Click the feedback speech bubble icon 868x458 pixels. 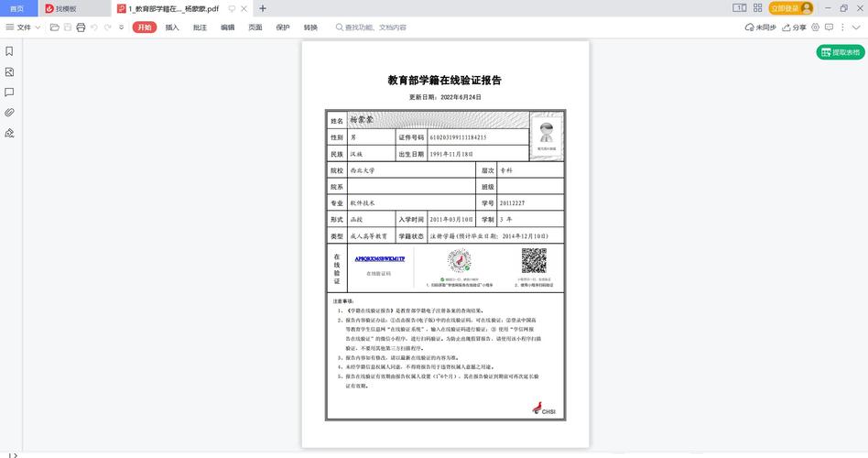click(829, 27)
